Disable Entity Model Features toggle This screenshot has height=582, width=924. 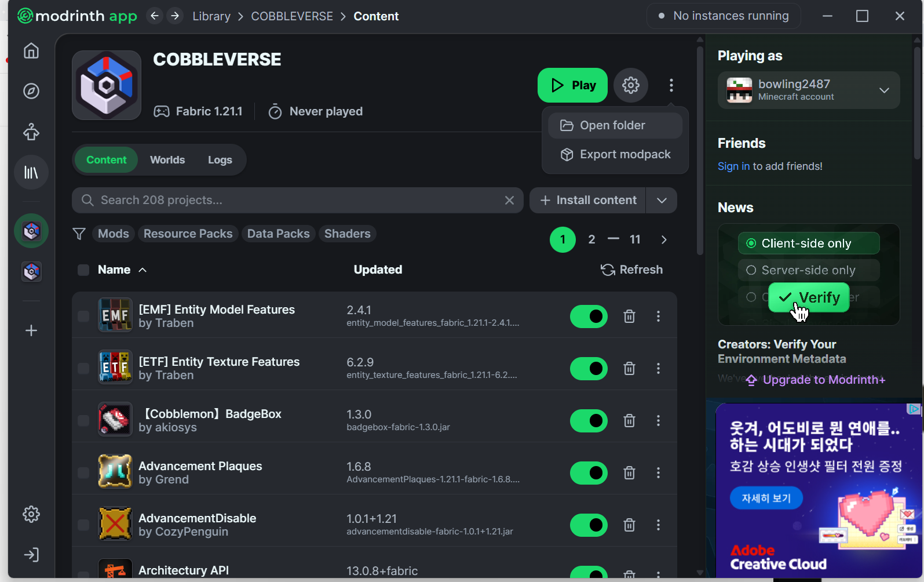coord(589,316)
